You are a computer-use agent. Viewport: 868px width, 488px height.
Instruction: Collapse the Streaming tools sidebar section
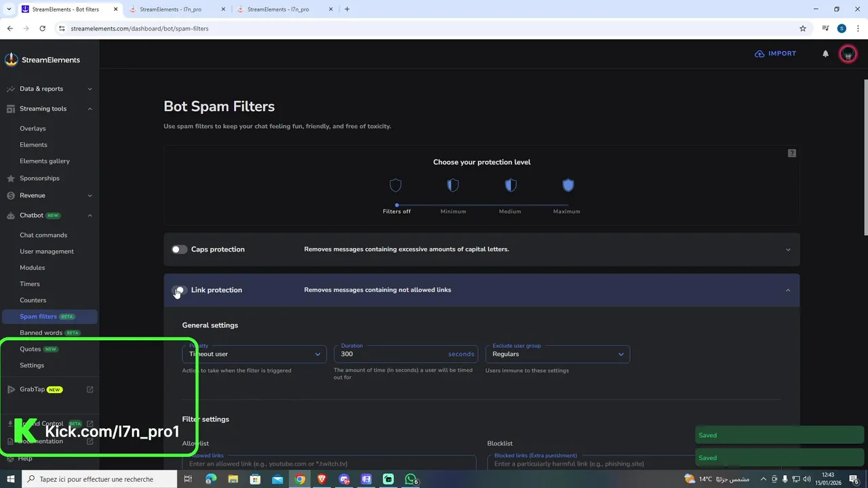(90, 108)
